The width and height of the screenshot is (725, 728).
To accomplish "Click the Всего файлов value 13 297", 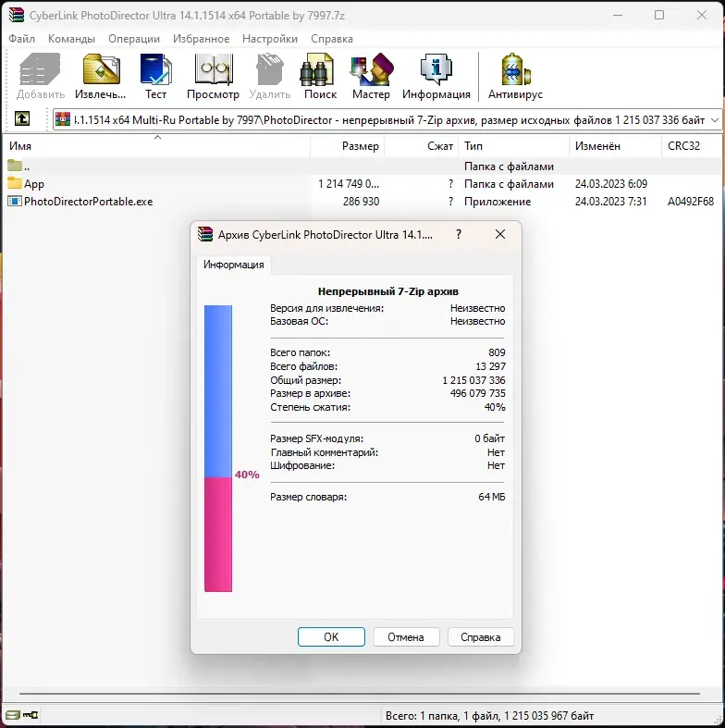I will tap(491, 366).
